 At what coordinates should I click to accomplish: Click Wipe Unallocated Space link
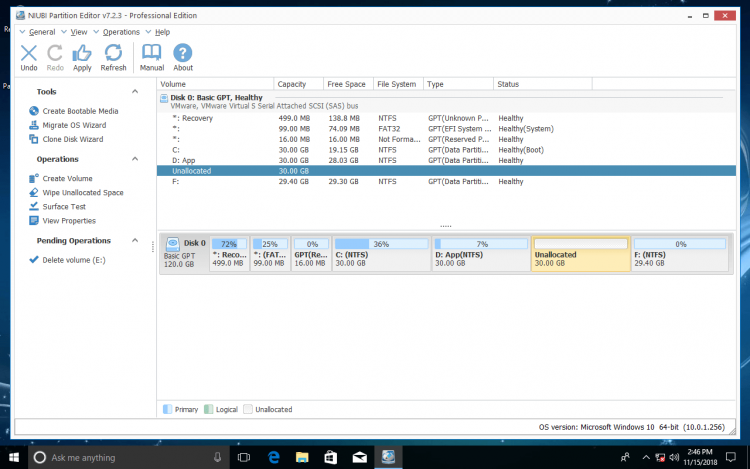click(x=83, y=193)
